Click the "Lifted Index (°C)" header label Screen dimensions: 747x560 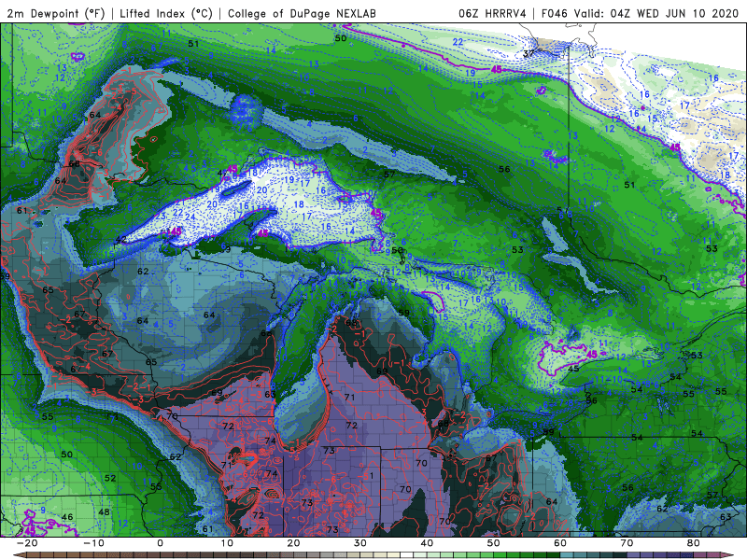point(166,13)
